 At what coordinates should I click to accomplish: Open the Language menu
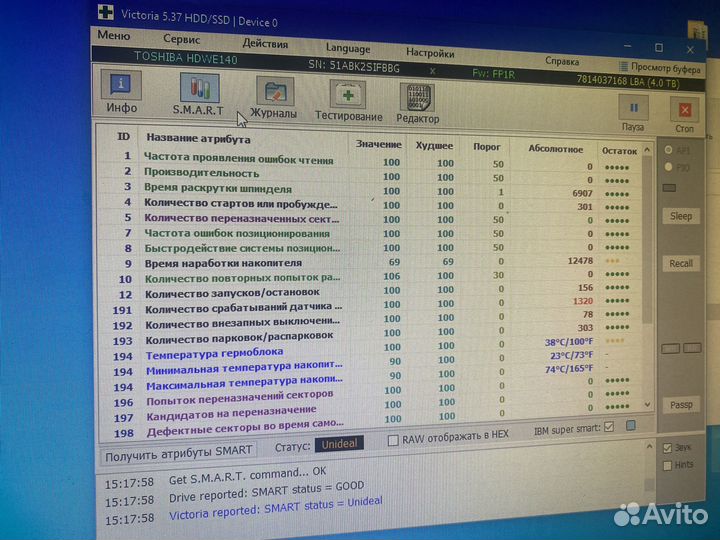point(348,48)
